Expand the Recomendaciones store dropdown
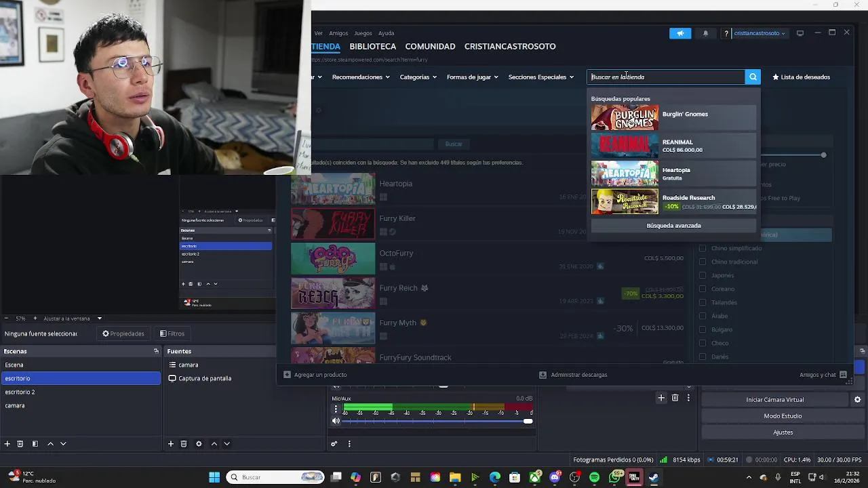868x488 pixels. 361,77
